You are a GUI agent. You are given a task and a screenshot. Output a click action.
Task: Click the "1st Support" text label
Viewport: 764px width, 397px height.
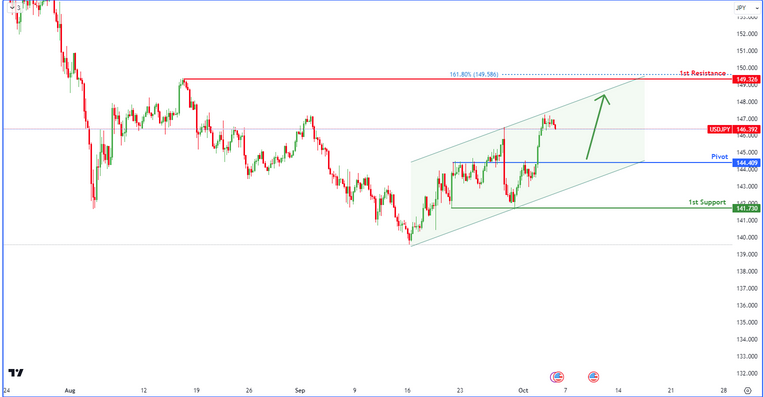pos(707,202)
